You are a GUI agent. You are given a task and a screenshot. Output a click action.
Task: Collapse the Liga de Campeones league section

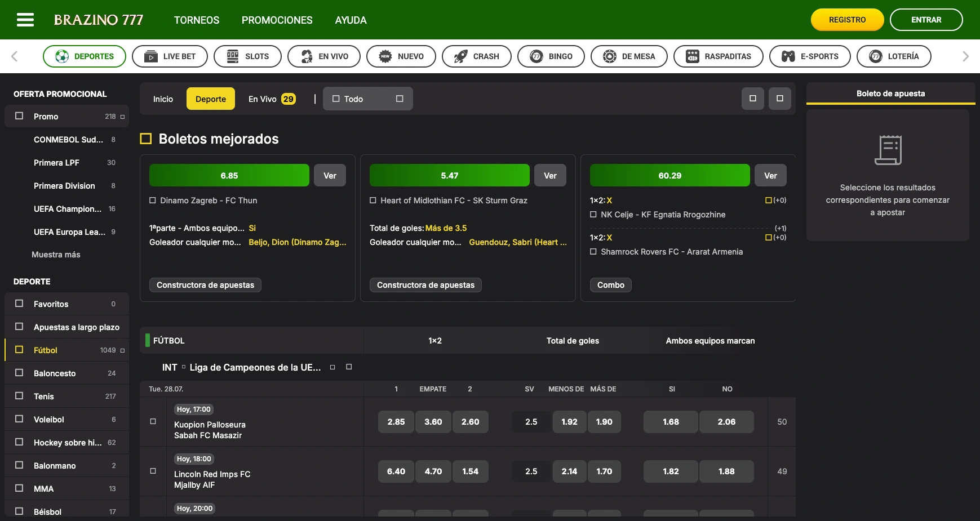[349, 367]
